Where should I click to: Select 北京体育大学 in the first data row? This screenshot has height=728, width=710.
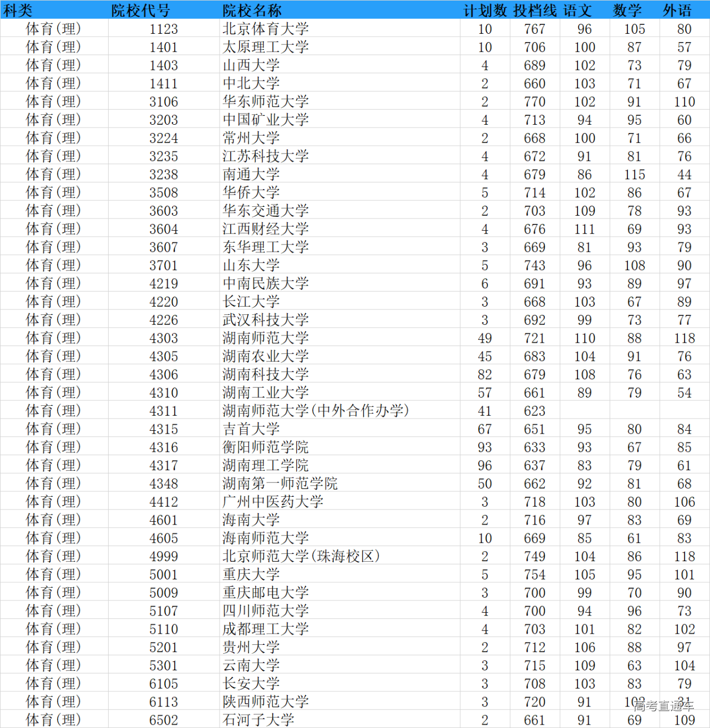265,29
